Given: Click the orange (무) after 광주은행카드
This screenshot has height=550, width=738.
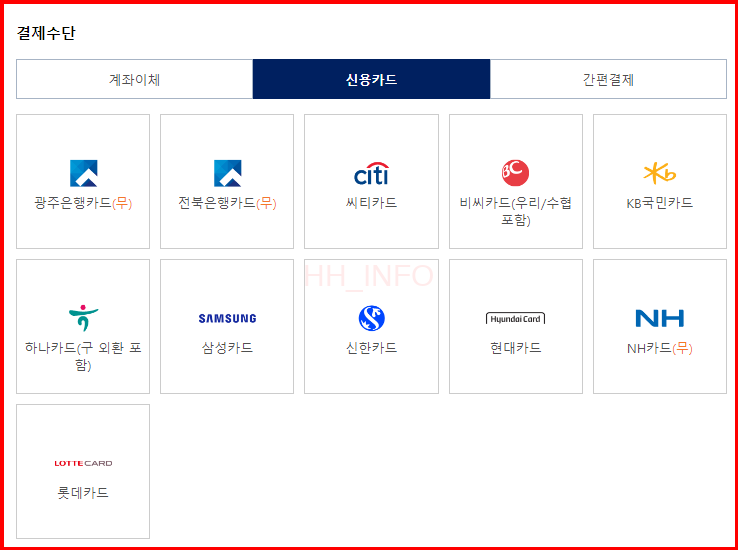Looking at the screenshot, I should coord(122,203).
